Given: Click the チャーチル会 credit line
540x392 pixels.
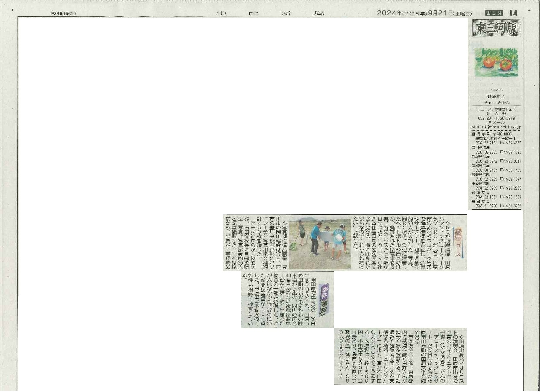Looking at the screenshot, I should [x=496, y=103].
